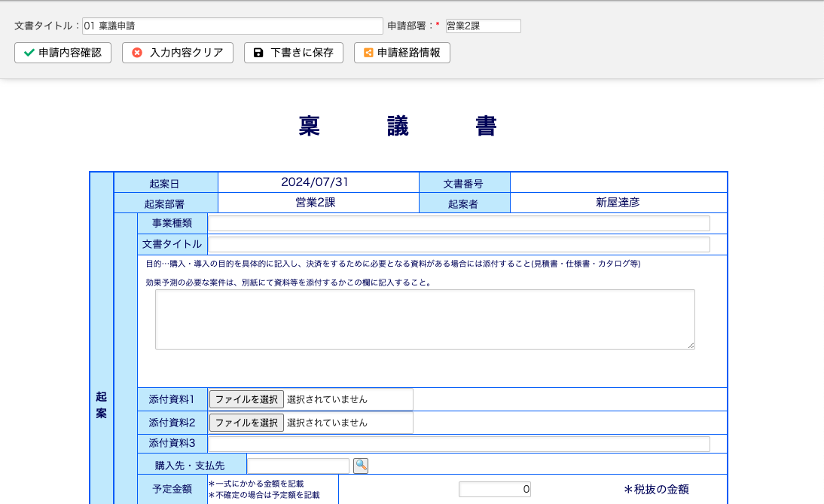Click ファイルを選択 for 添付資料1
The width and height of the screenshot is (824, 504).
[x=246, y=399]
